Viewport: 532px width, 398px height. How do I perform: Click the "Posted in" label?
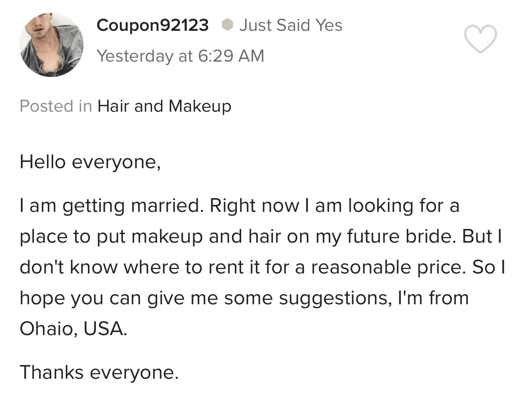click(56, 106)
